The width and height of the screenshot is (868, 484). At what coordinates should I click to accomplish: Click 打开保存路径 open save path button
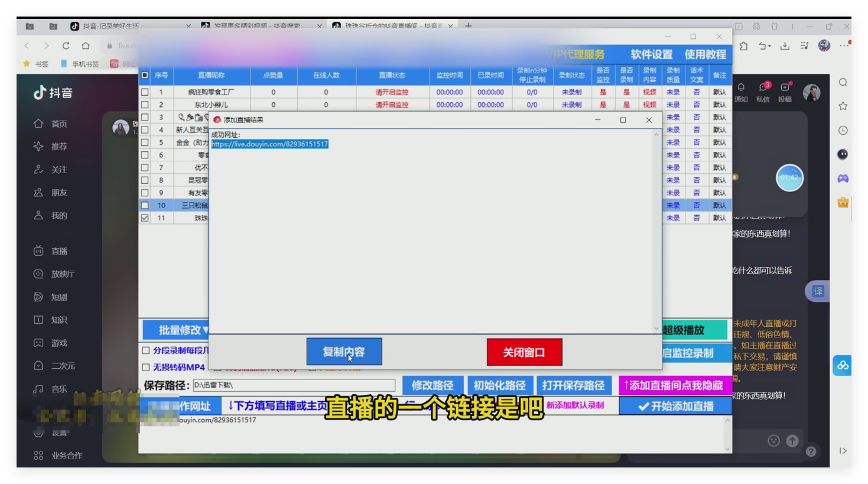point(574,385)
